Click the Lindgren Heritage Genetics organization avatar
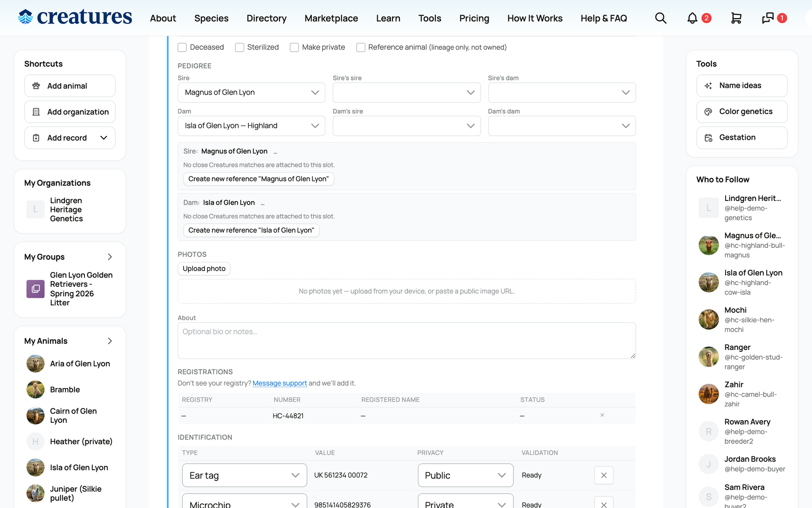Viewport: 812px width, 508px height. 36,209
